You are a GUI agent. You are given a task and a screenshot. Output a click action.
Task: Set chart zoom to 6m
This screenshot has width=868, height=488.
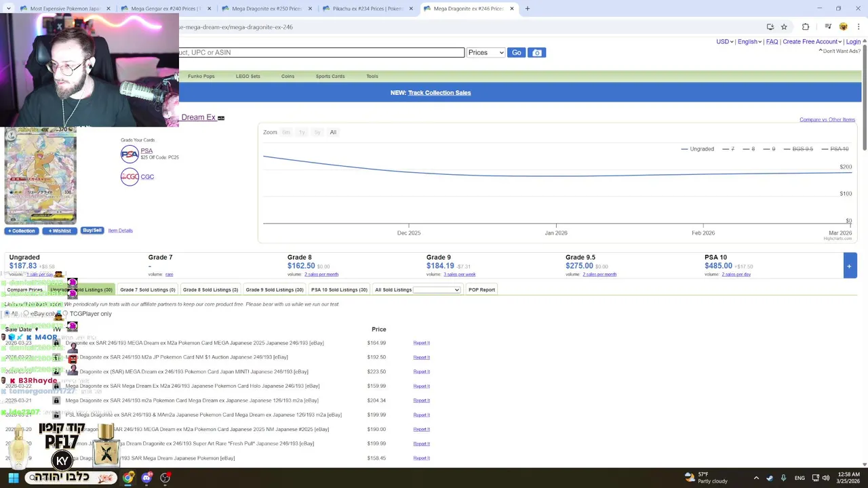[x=286, y=132]
